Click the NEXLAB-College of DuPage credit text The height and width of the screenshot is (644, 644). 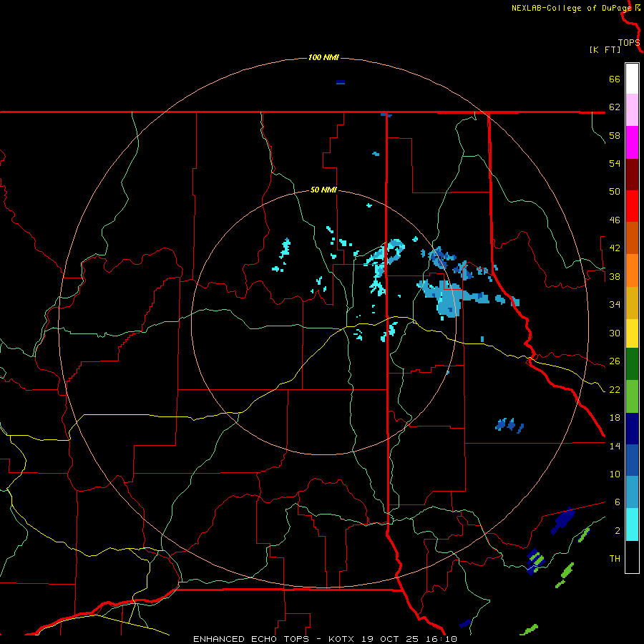click(x=572, y=8)
